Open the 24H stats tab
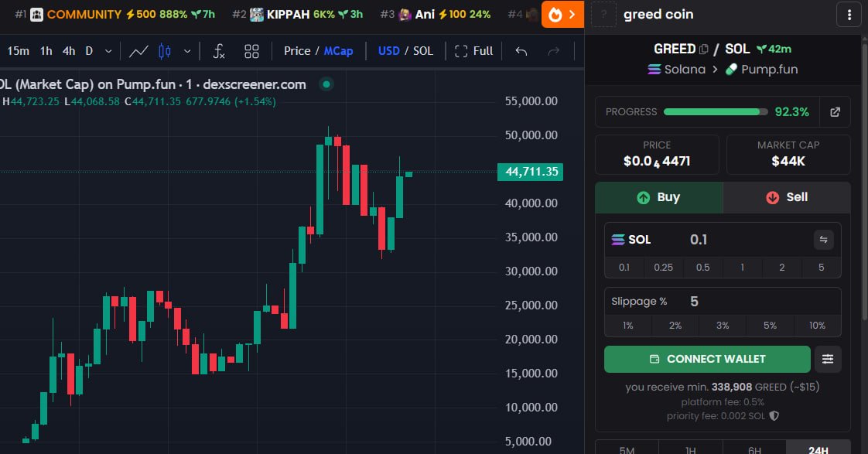Screen dimensions: 868x454 [818, 449]
